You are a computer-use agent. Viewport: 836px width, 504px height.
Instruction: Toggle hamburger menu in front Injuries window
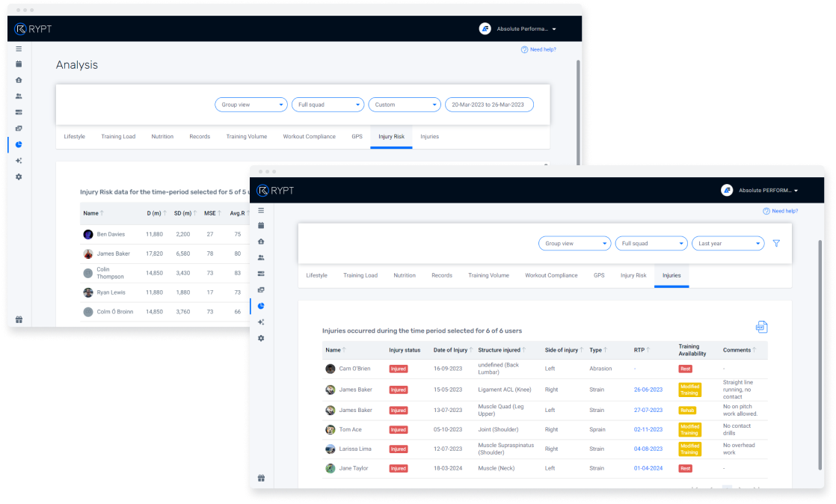[x=261, y=210]
